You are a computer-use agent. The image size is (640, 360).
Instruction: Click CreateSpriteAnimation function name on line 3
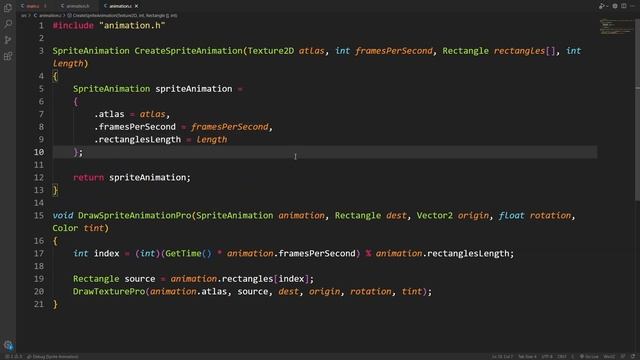[189, 51]
